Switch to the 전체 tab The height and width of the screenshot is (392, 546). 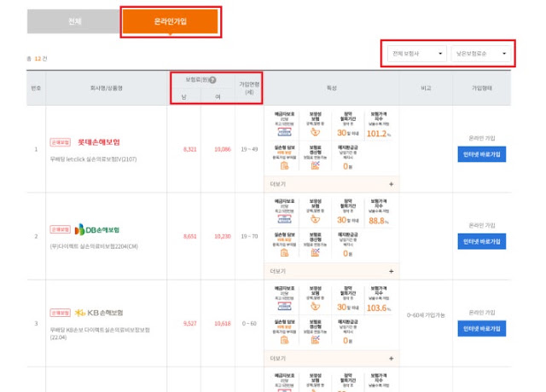pos(74,21)
